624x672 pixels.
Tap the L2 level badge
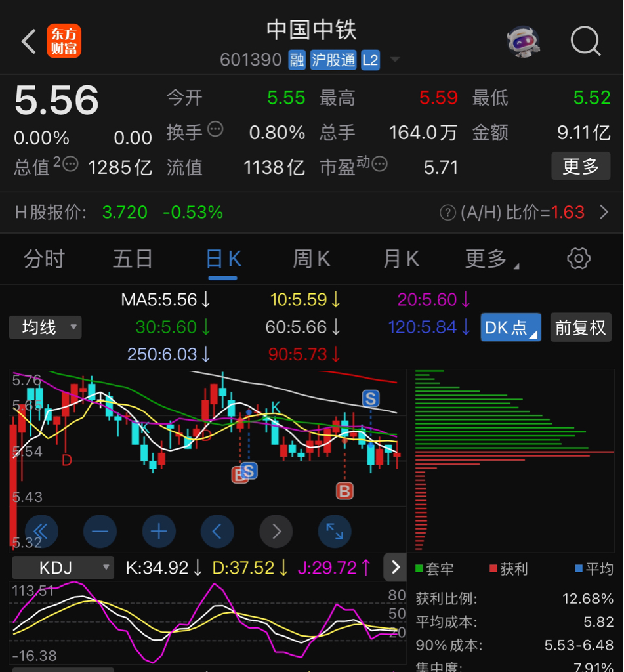pyautogui.click(x=370, y=60)
